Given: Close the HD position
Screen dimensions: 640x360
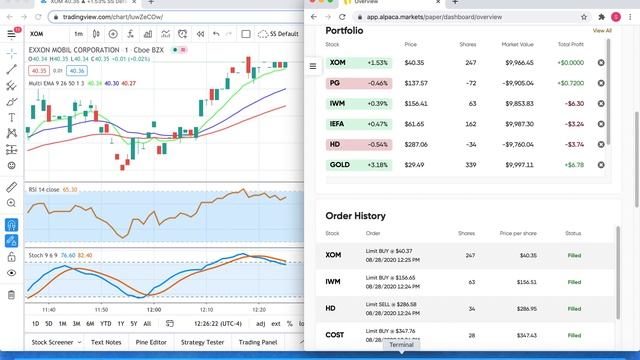Looking at the screenshot, I should (x=601, y=144).
